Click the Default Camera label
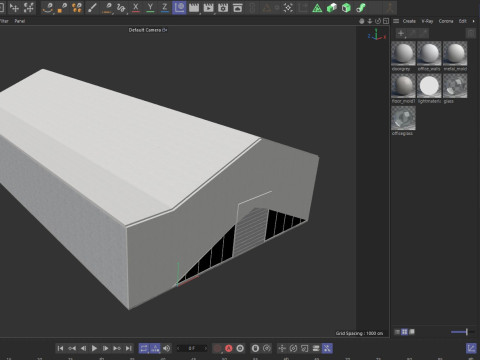Screen dimensions: 480x360 tap(145, 30)
